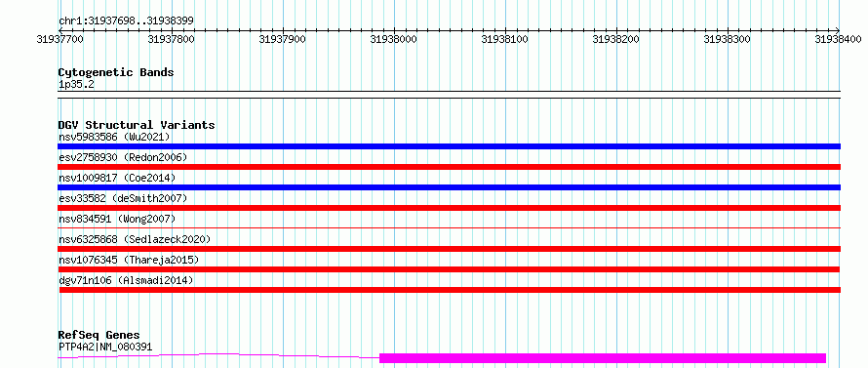868x368 pixels.
Task: Click ruler position 31938200
Action: click(x=615, y=39)
